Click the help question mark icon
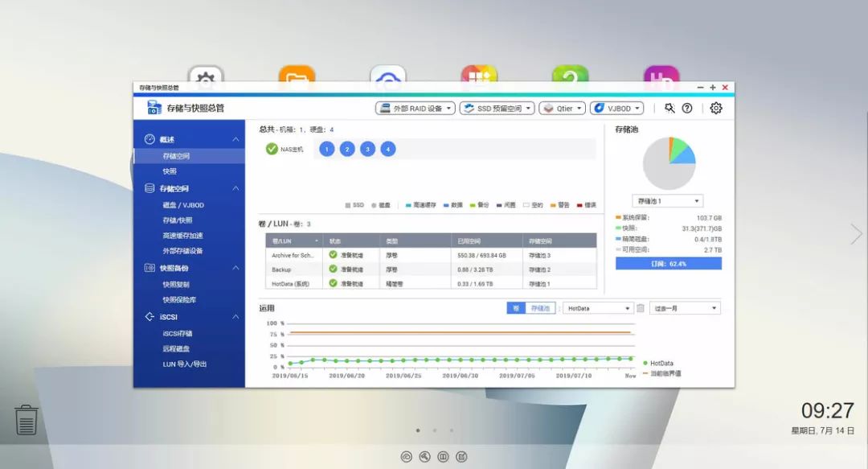Viewport: 868px width, 469px height. pos(687,108)
